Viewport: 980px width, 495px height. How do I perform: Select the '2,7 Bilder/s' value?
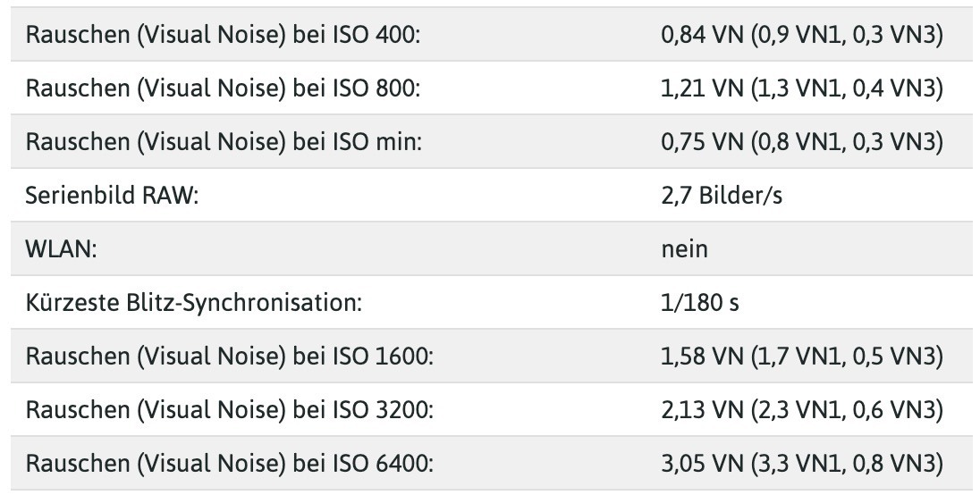722,196
